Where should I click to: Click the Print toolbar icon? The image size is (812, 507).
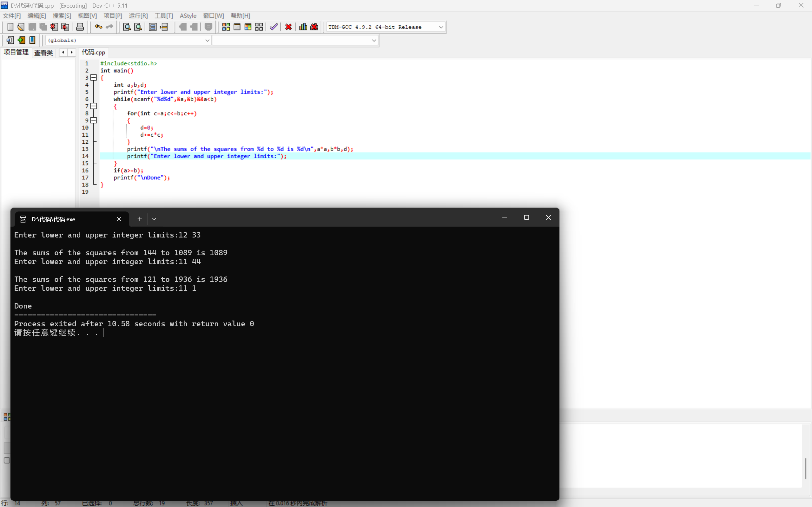80,27
